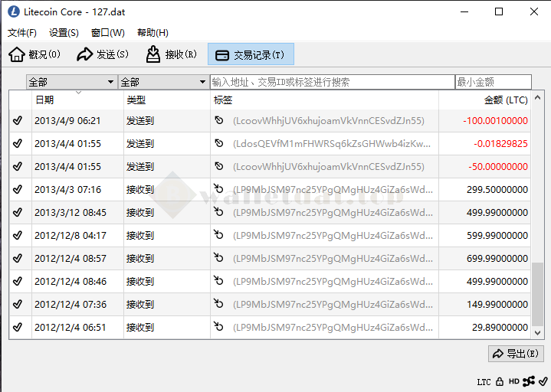551x392 pixels.
Task: Click the address or transaction ID search field
Action: click(332, 82)
